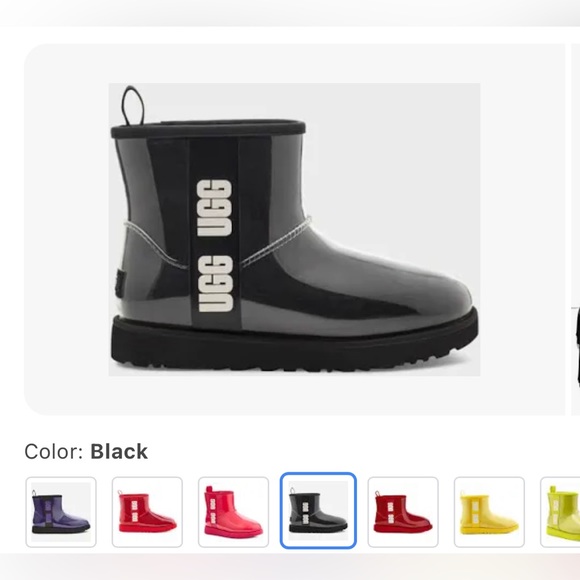580x580 pixels.
Task: Show the next product image at right edge
Action: pyautogui.click(x=576, y=229)
